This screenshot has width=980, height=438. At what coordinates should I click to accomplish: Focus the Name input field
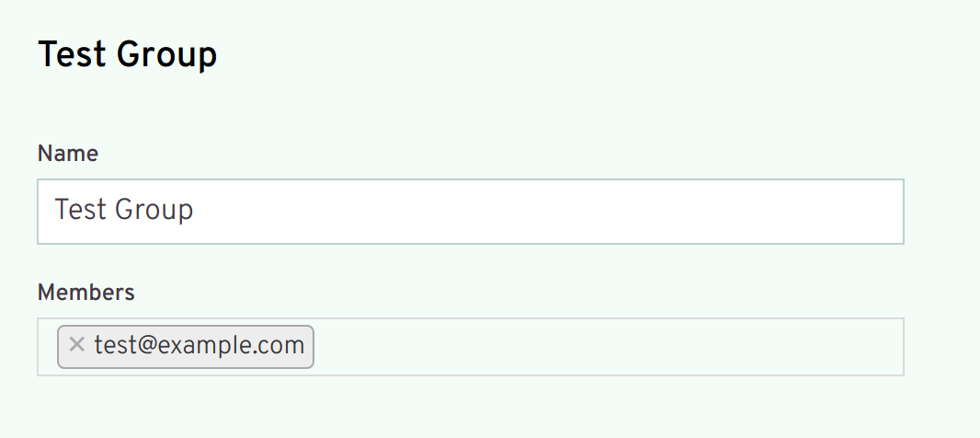click(x=471, y=212)
